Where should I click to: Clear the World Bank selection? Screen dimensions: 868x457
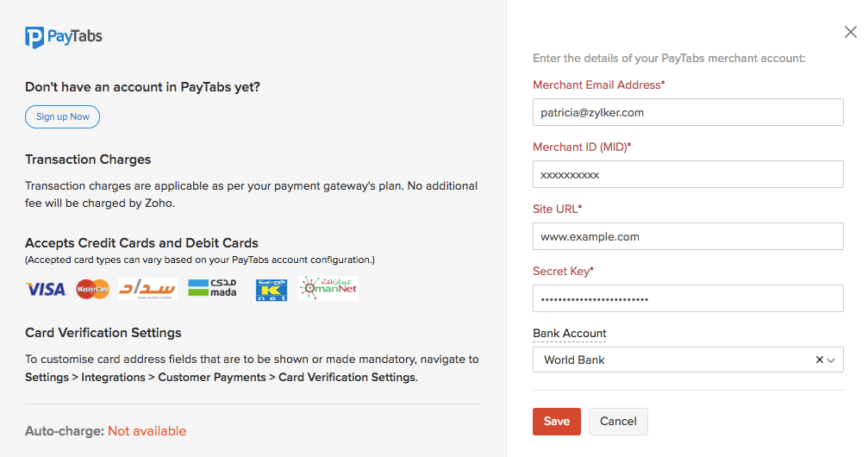coord(819,360)
